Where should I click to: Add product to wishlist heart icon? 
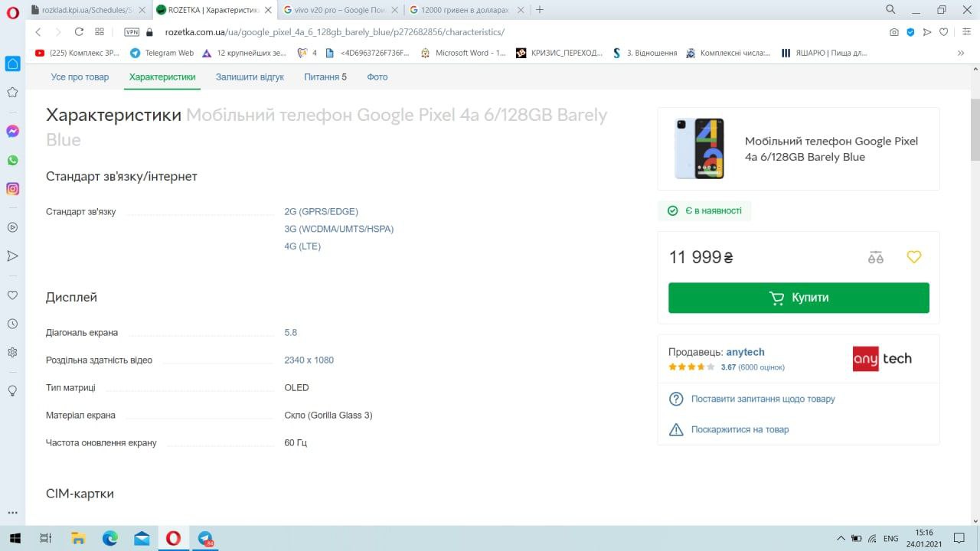click(x=914, y=257)
